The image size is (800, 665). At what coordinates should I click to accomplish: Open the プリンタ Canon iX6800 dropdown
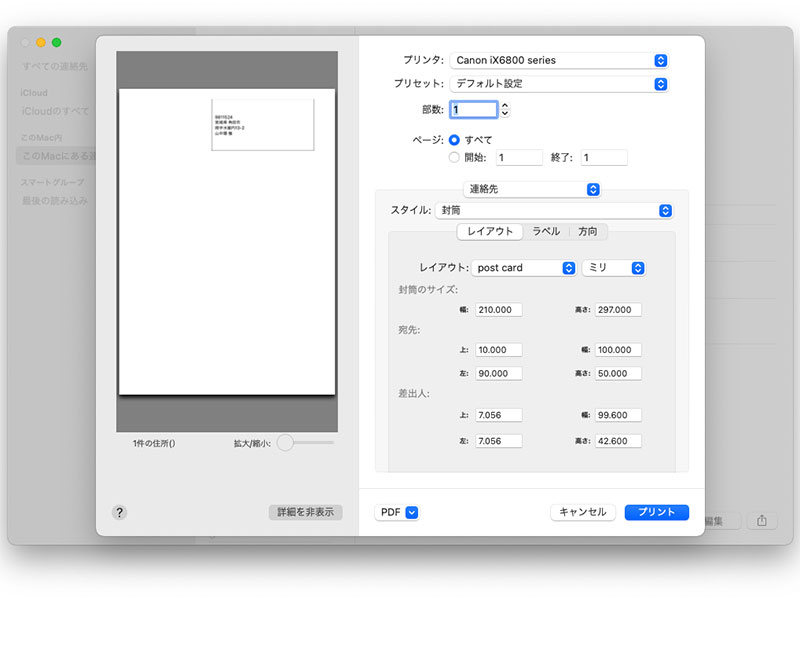(558, 60)
